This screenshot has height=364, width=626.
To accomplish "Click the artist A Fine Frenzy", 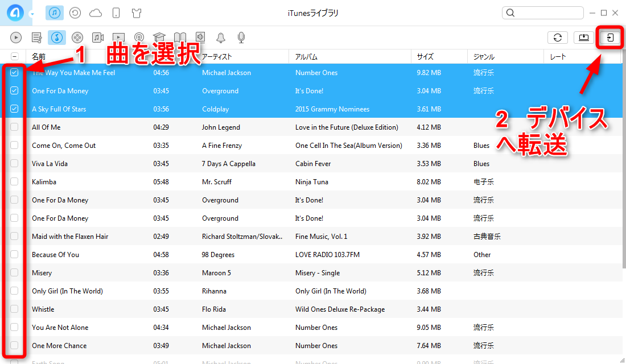I will (222, 146).
